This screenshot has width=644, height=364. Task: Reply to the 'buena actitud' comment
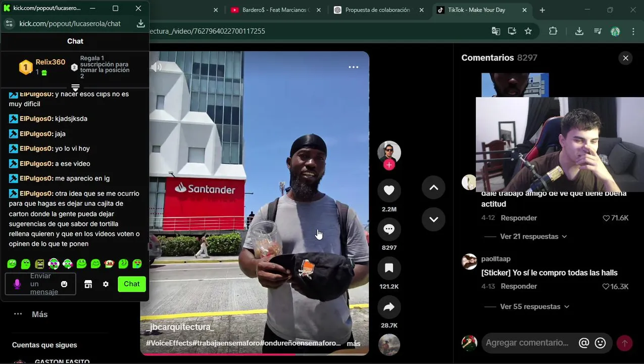point(519,218)
